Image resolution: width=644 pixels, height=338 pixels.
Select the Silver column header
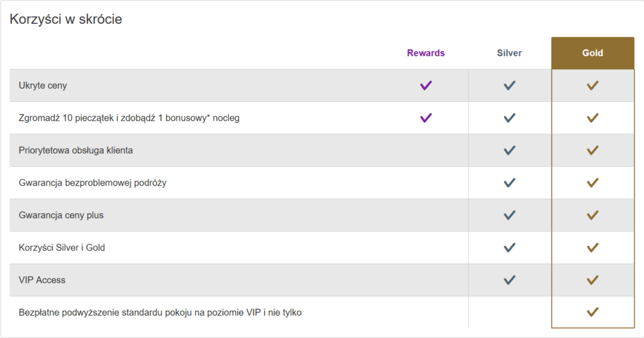(x=509, y=53)
